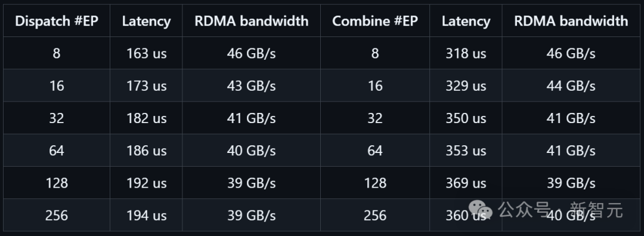Image resolution: width=644 pixels, height=236 pixels.
Task: Click the first Latency column header
Action: pyautogui.click(x=146, y=21)
